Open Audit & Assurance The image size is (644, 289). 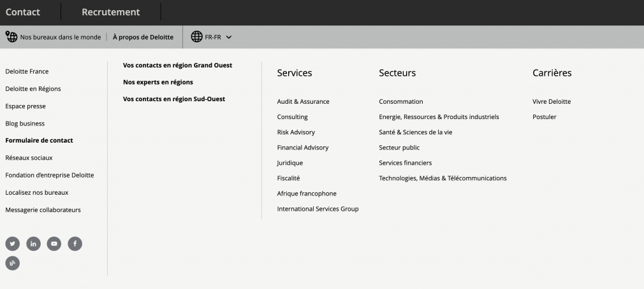[303, 102]
